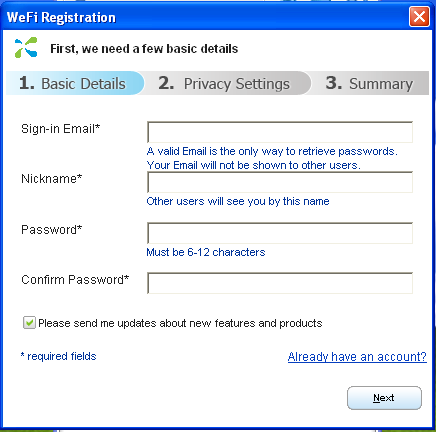Click the required fields note

58,356
